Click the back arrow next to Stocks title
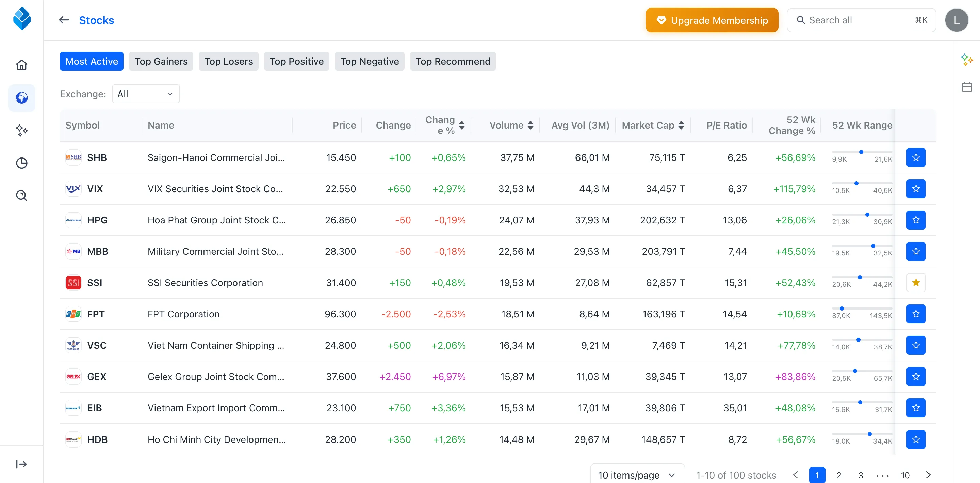This screenshot has width=980, height=483. tap(64, 20)
